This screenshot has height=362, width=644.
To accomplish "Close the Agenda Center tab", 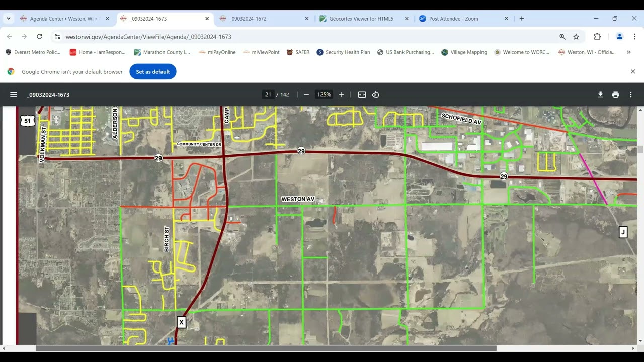I will point(107,19).
